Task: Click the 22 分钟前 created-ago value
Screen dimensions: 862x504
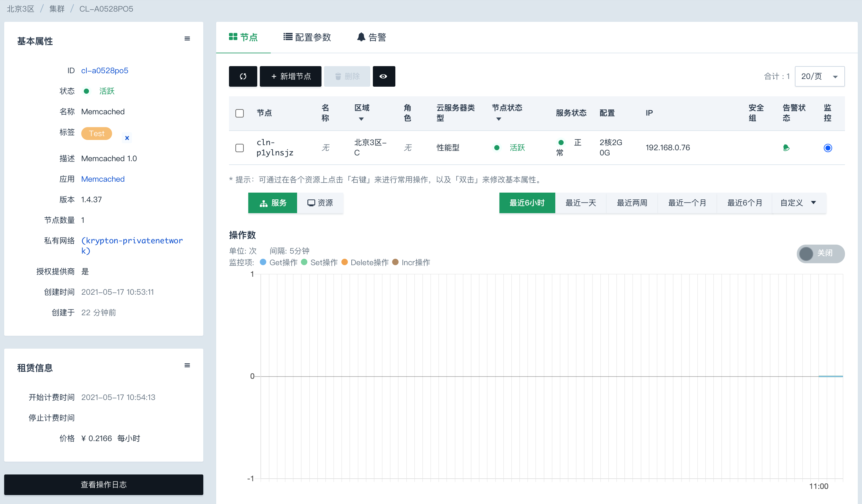Action: [99, 313]
